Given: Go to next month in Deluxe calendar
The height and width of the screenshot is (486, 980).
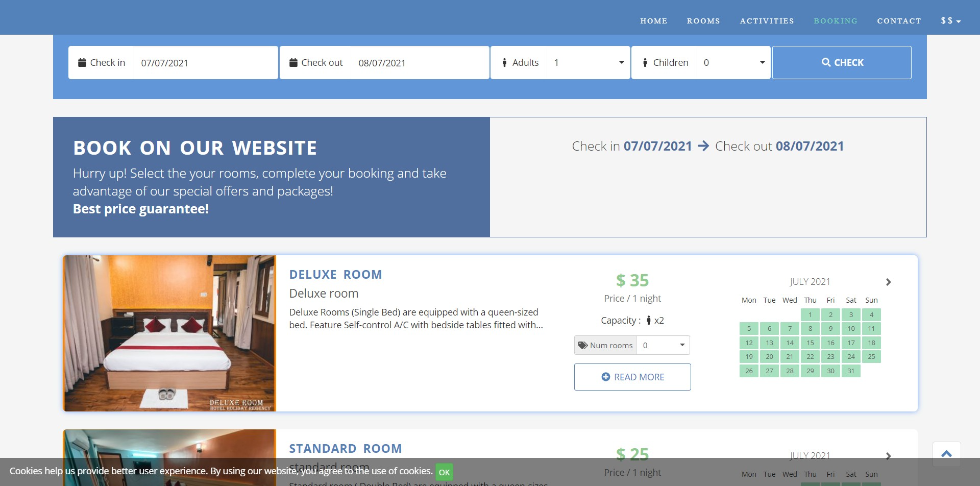Looking at the screenshot, I should [888, 282].
